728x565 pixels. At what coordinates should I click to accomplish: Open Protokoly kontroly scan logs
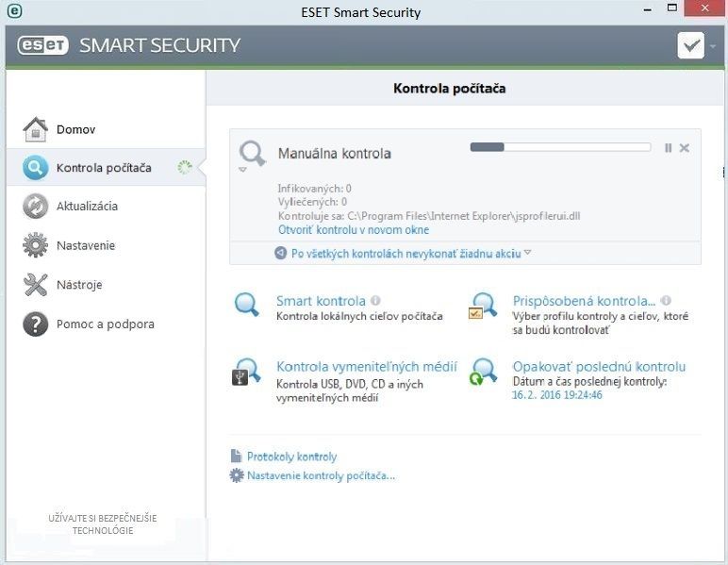click(291, 457)
